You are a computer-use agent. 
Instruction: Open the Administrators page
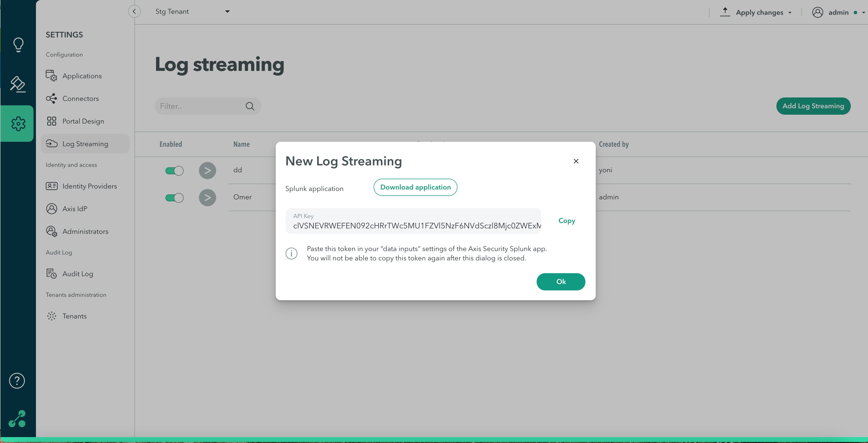pos(85,231)
